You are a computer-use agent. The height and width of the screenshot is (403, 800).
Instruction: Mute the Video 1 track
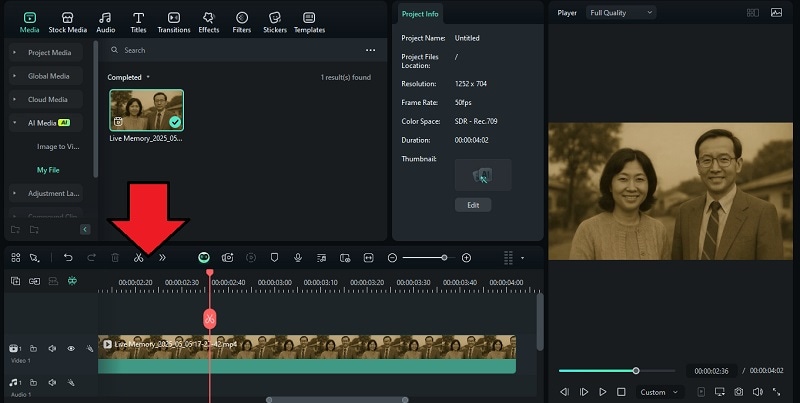click(x=52, y=348)
